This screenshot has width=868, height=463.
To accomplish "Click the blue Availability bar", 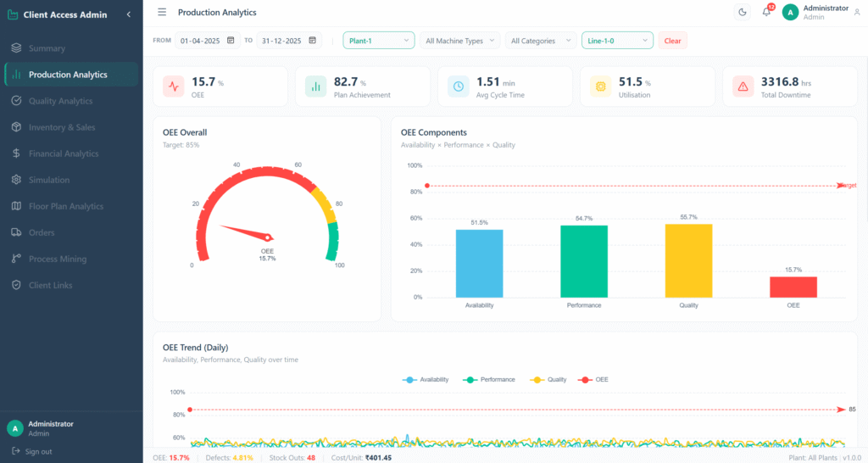I will [480, 264].
